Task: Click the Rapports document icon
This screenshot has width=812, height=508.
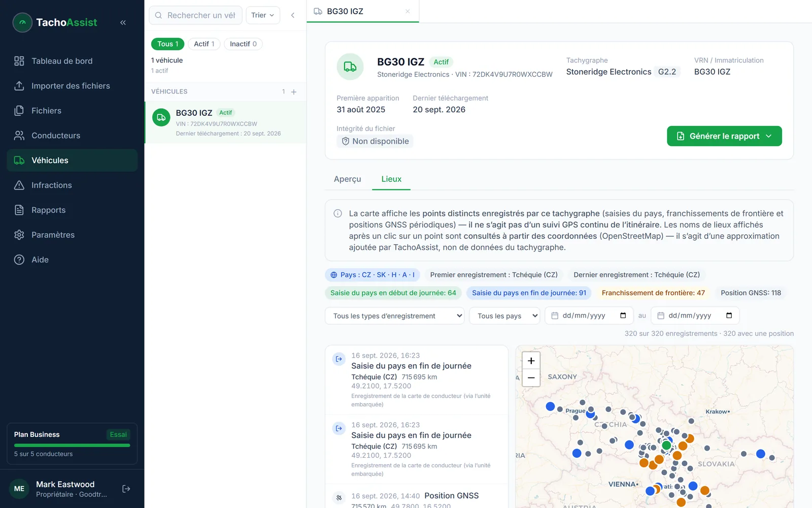Action: point(19,210)
